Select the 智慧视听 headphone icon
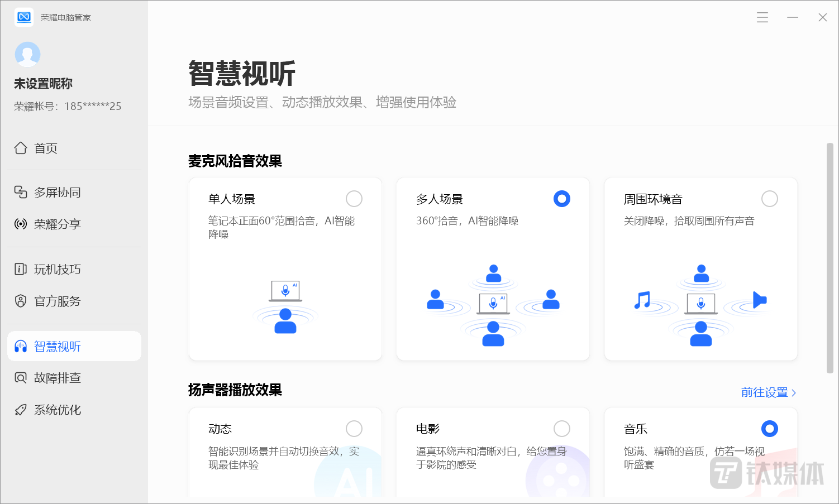839x504 pixels. tap(21, 346)
